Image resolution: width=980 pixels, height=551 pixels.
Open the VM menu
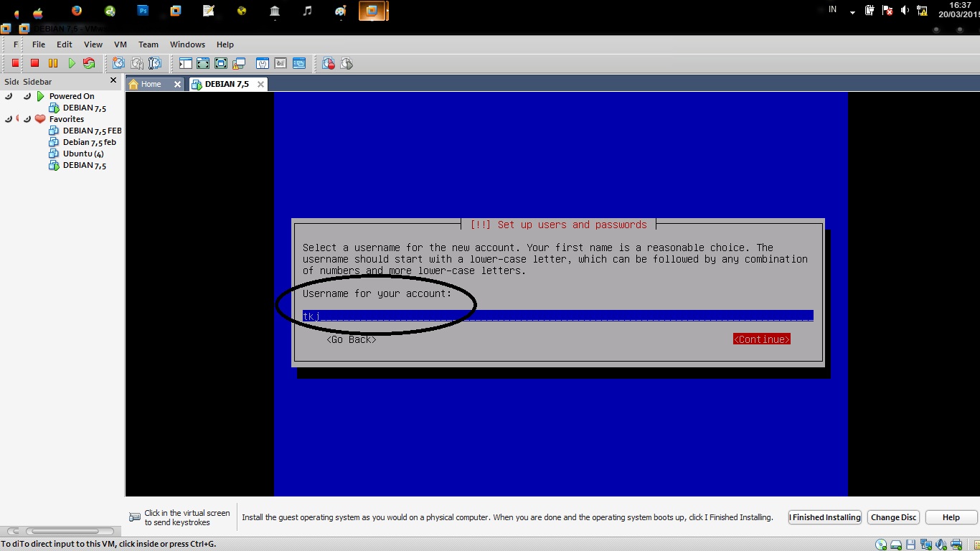coord(120,44)
